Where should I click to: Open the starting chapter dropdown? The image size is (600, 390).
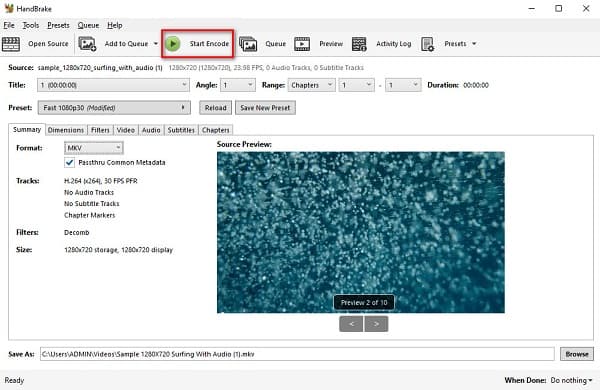click(x=357, y=85)
